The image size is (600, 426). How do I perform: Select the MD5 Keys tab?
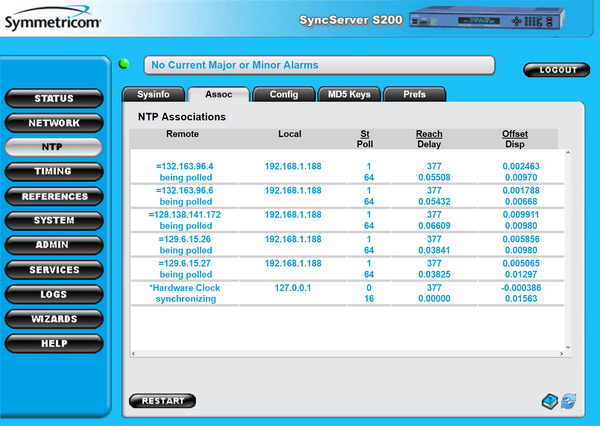click(349, 95)
